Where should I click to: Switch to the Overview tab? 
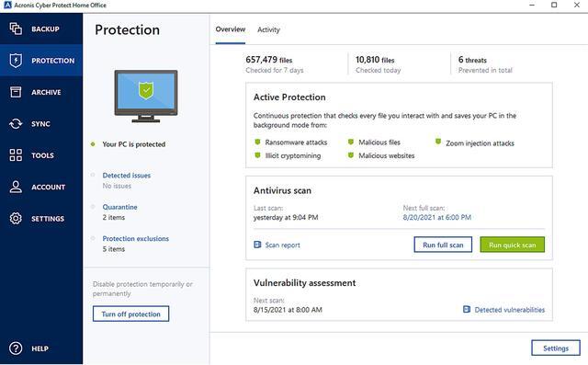click(x=231, y=29)
